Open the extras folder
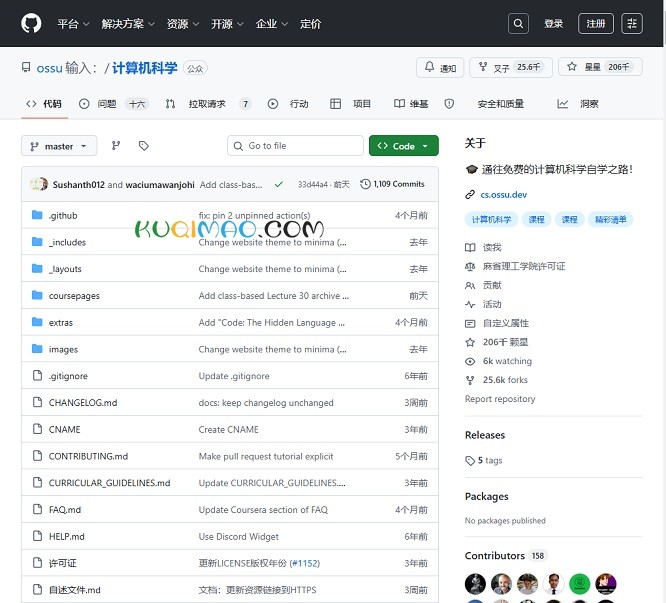This screenshot has height=603, width=666. click(x=61, y=322)
